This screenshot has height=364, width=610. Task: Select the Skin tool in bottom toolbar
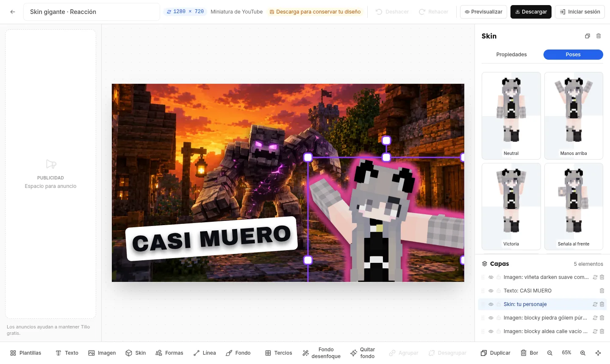(136, 353)
